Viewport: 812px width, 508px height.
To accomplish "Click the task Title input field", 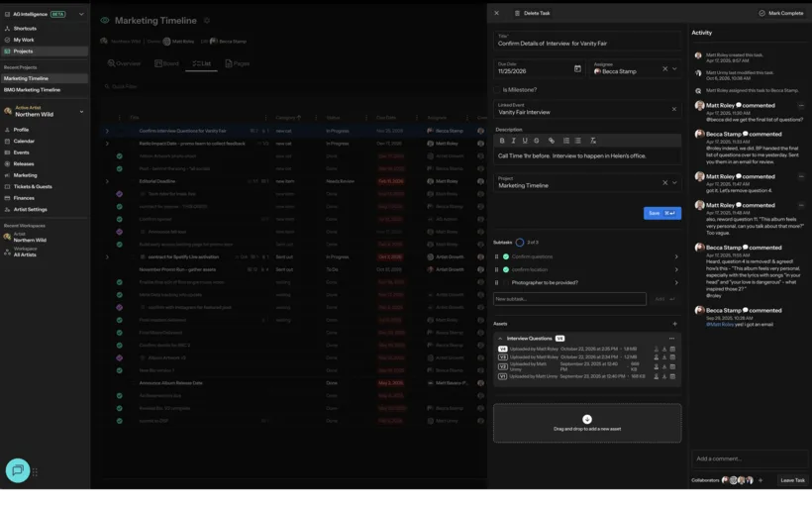I will pyautogui.click(x=587, y=41).
